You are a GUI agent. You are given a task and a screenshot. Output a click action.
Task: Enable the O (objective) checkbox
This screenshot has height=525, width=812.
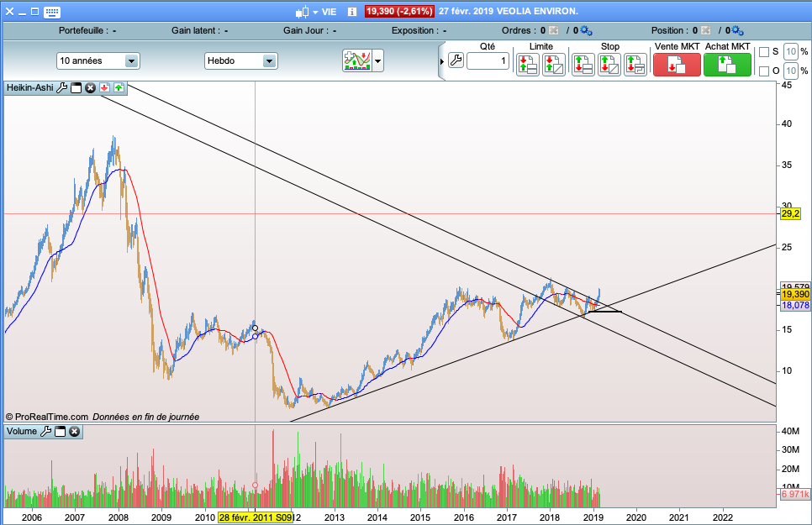[x=764, y=71]
